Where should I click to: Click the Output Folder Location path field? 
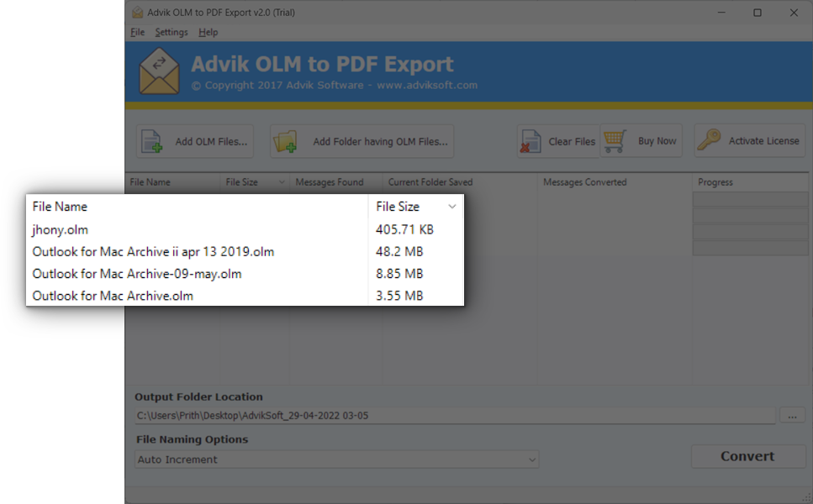[455, 416]
